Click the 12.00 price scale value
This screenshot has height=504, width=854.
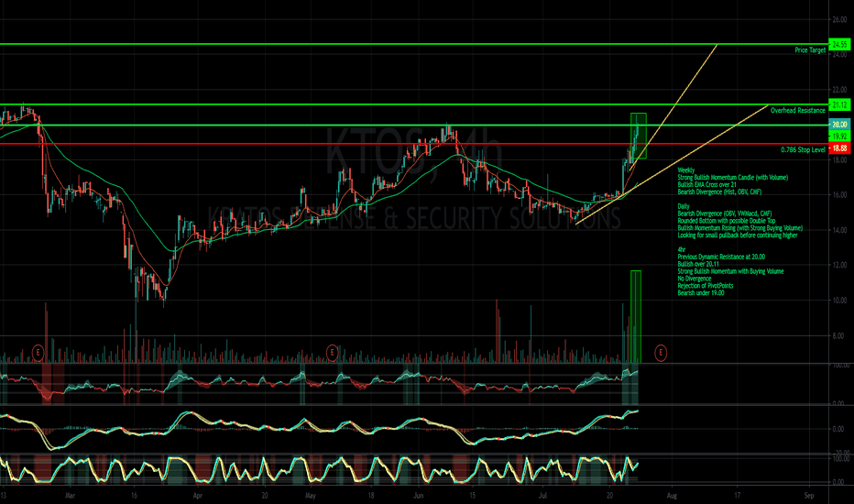839,265
